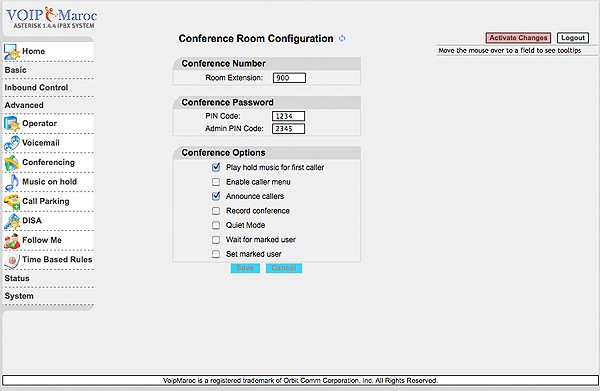The image size is (600, 391).
Task: Click the DISA icon
Action: pos(11,221)
